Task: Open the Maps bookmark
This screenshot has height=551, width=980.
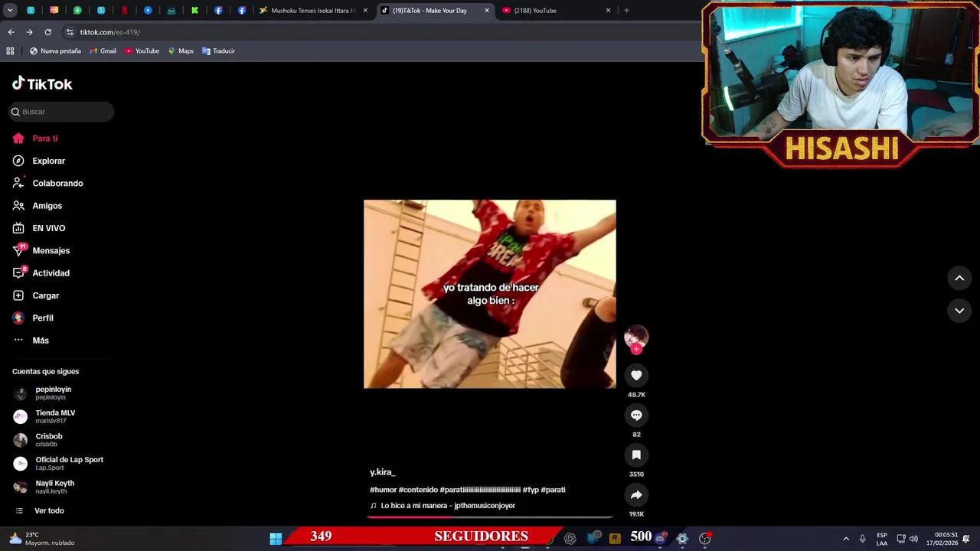Action: click(181, 51)
